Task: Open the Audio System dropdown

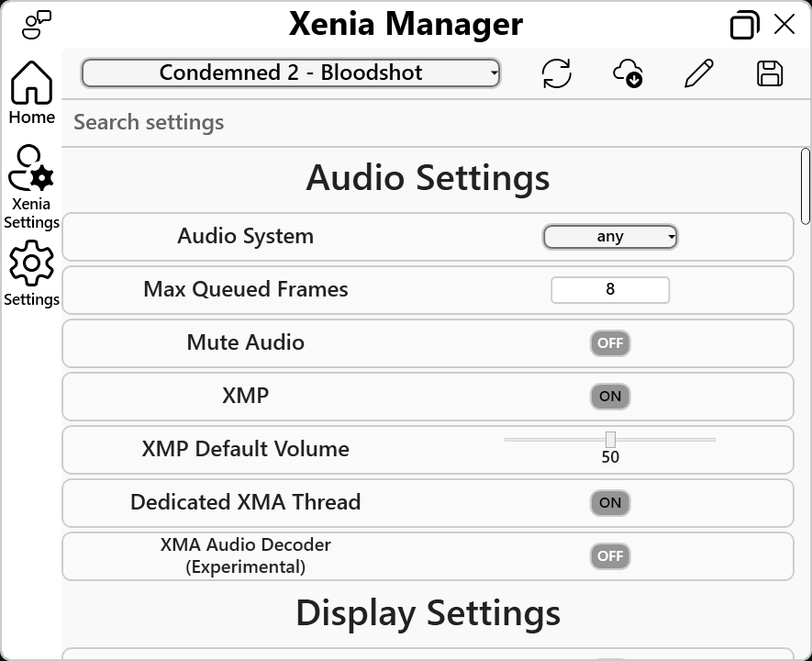Action: [x=610, y=237]
